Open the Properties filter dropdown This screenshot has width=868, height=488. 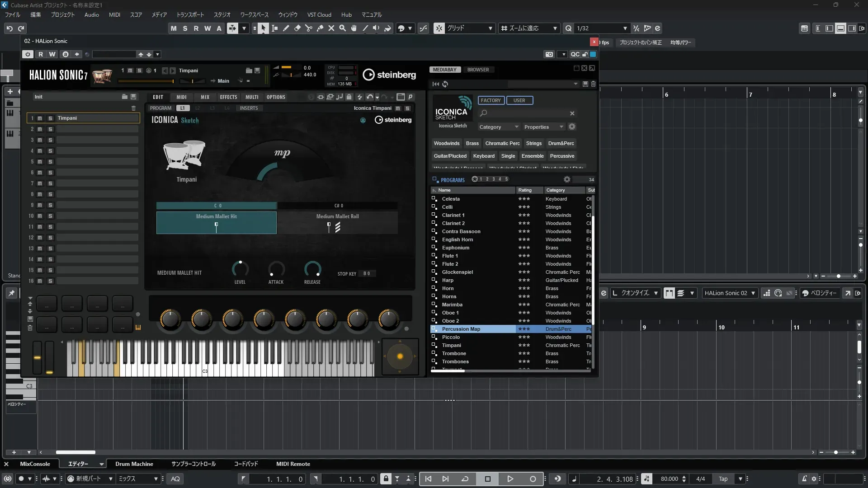click(x=543, y=127)
